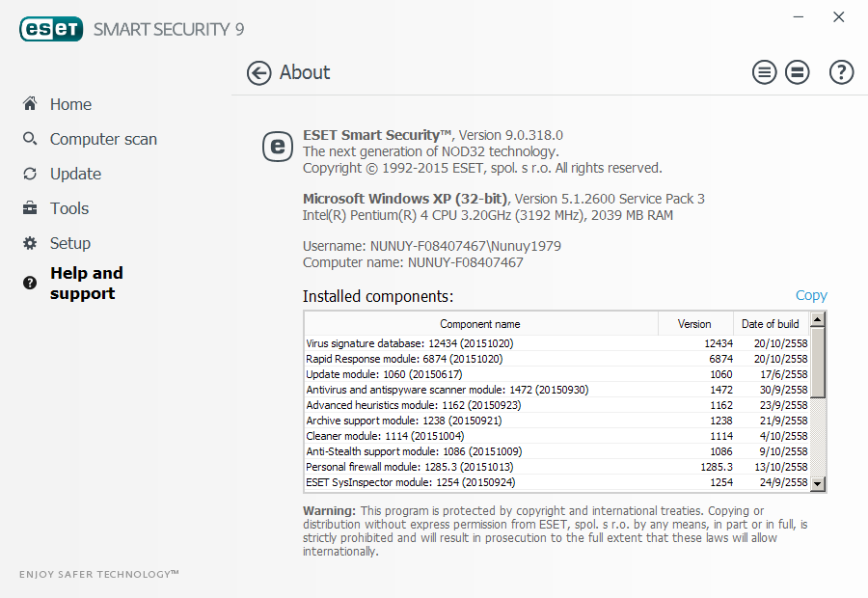Click the ESET logo in title bar
This screenshot has width=868, height=598.
click(x=51, y=29)
